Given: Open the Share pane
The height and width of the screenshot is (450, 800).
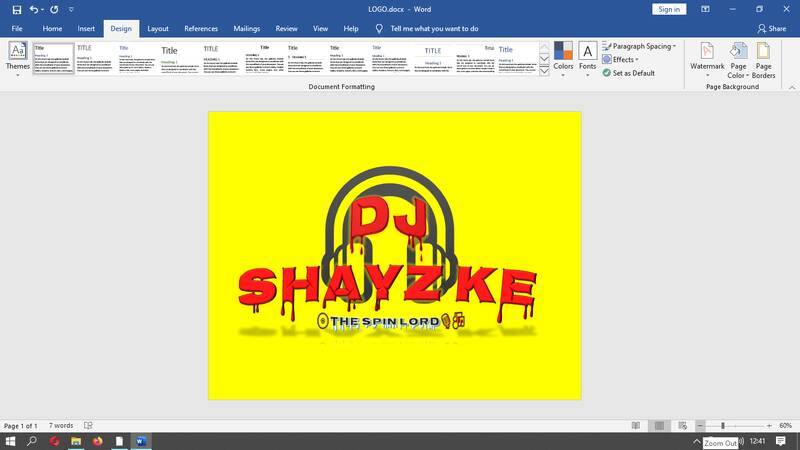Looking at the screenshot, I should pyautogui.click(x=772, y=29).
